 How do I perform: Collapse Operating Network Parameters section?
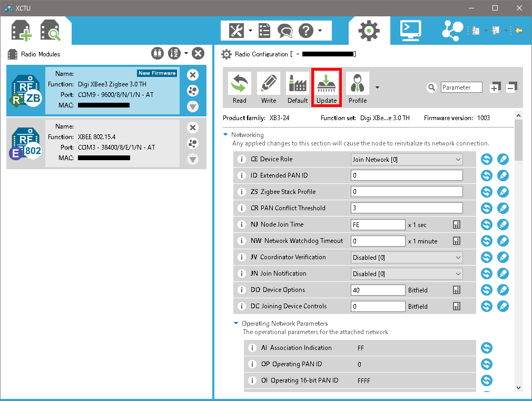point(236,323)
